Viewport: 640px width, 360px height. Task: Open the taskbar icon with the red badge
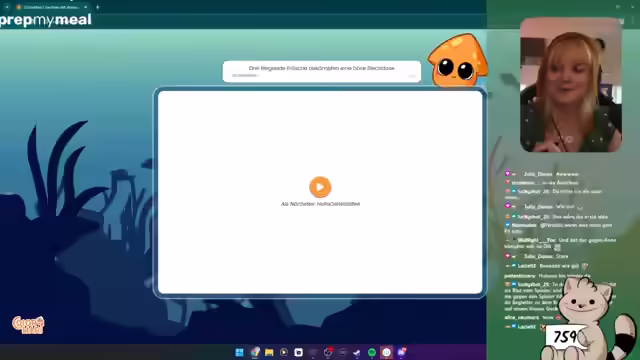point(328,352)
